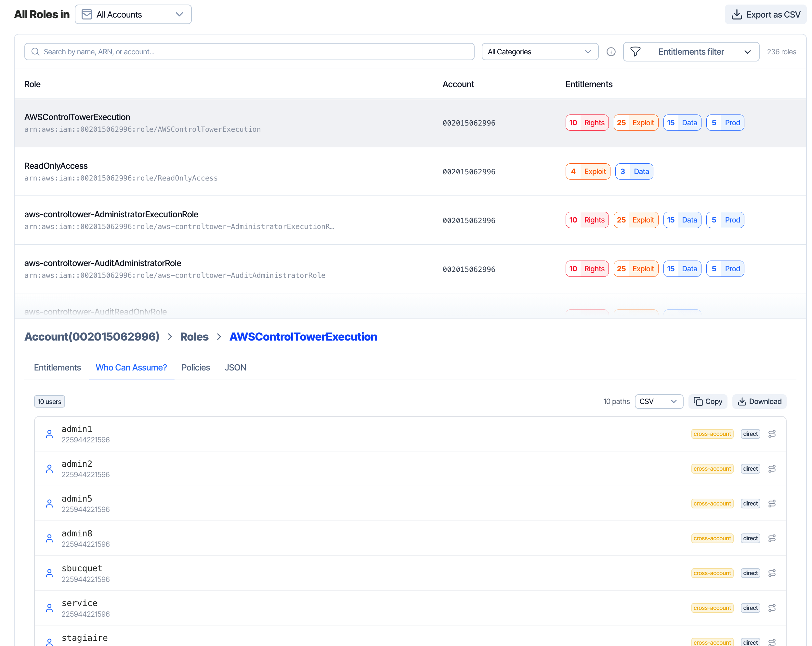Click the user icon next to admin8
The width and height of the screenshot is (812, 646).
(x=49, y=538)
